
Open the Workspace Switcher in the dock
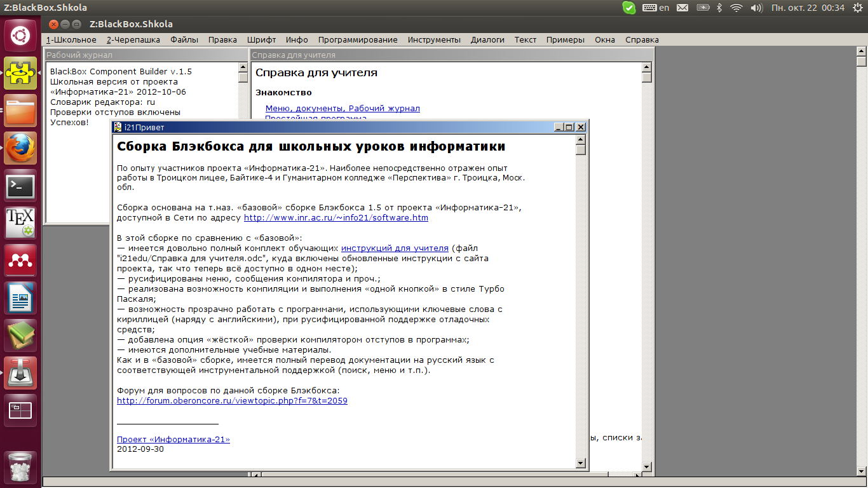[20, 410]
